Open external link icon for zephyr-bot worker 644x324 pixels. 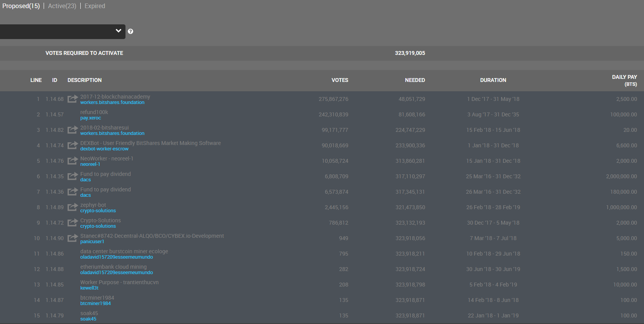pyautogui.click(x=73, y=207)
